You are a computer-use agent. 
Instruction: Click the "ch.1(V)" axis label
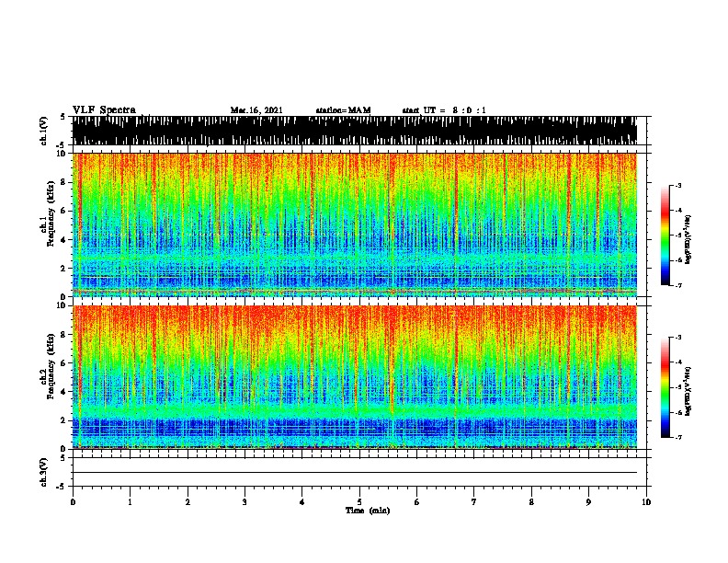tap(44, 131)
